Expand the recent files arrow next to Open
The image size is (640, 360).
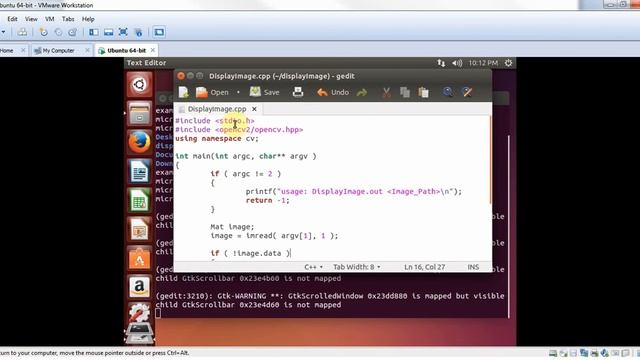click(x=238, y=92)
